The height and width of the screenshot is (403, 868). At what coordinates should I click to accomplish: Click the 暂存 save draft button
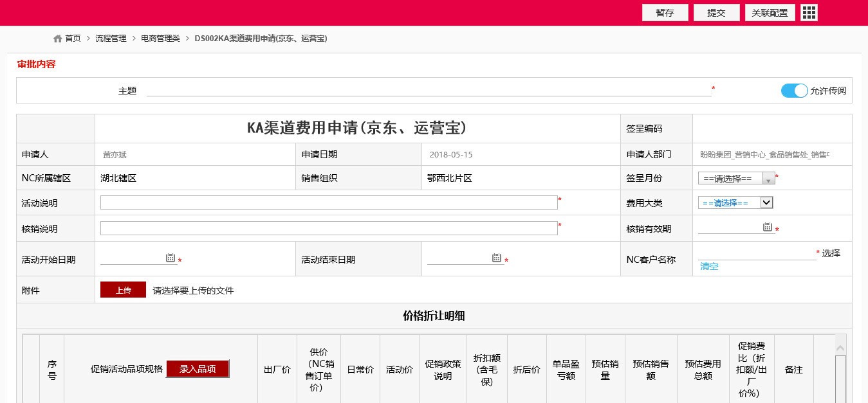coord(665,13)
